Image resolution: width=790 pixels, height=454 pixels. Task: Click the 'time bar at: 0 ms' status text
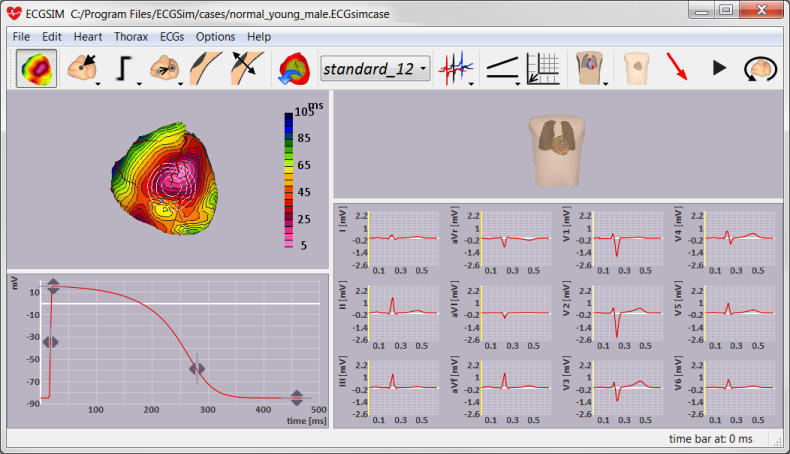click(x=710, y=439)
